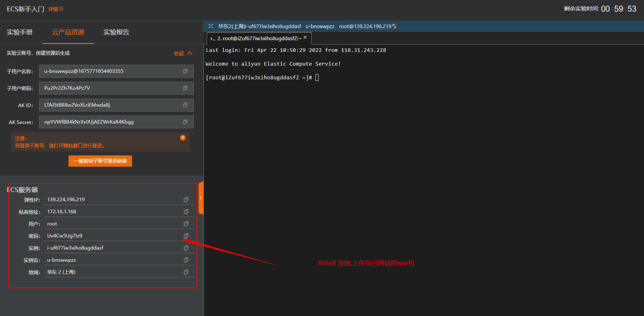The image size is (644, 316).
Task: Click the instance text i-uf677iw3xiho8ugddasf
Action: [x=75, y=248]
